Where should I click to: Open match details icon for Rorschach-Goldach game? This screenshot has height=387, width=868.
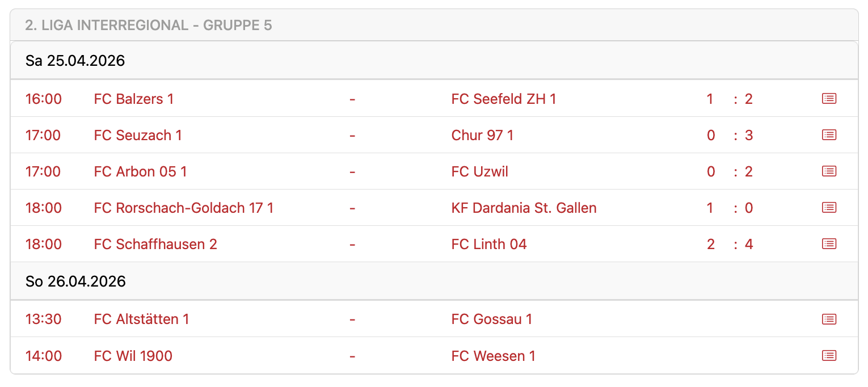(829, 208)
